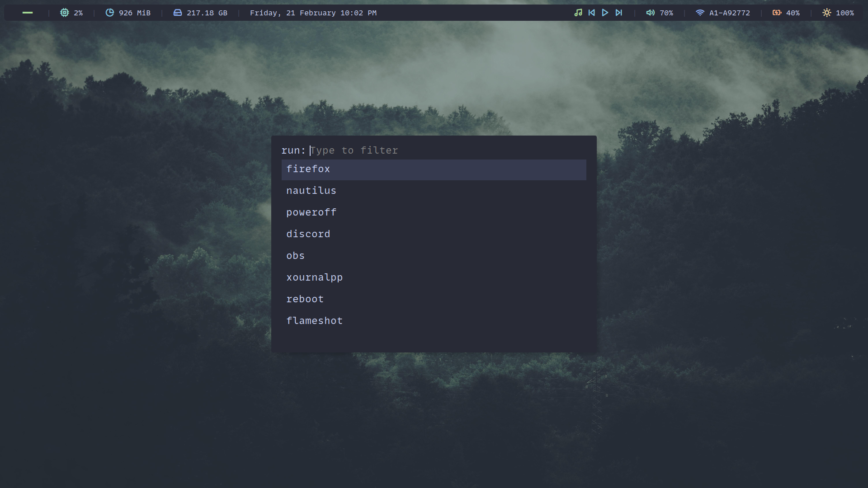Screen dimensions: 868x488
Task: Skip to previous track
Action: (591, 13)
